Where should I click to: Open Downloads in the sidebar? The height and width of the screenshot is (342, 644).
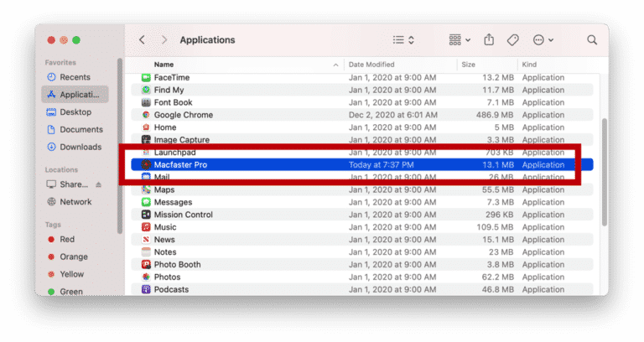tap(75, 147)
